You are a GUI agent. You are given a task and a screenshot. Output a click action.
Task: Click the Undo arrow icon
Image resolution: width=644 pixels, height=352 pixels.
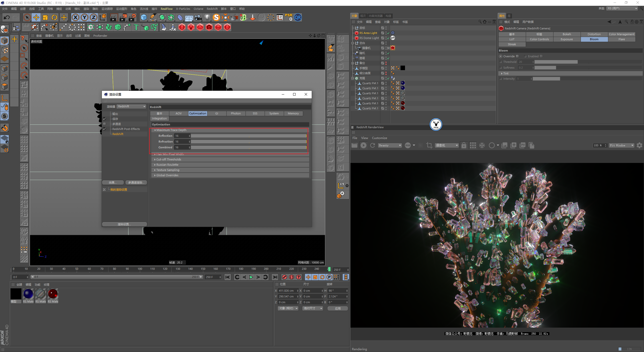(7, 17)
